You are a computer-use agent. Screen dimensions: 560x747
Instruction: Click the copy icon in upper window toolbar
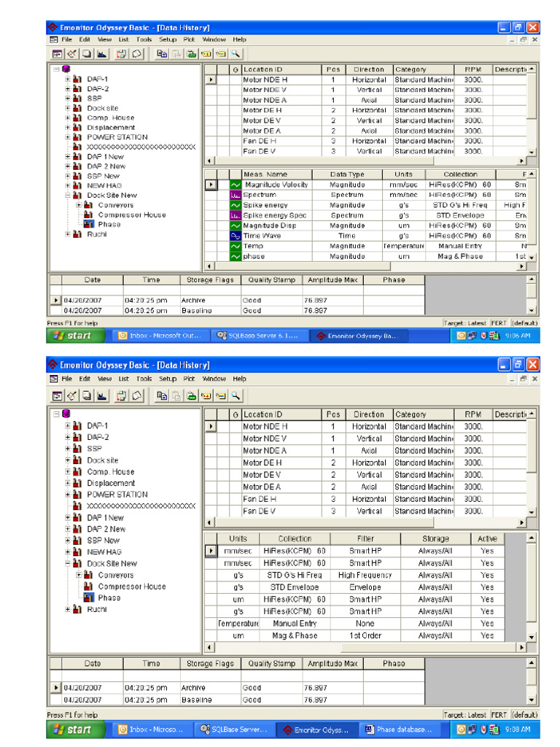coord(162,54)
